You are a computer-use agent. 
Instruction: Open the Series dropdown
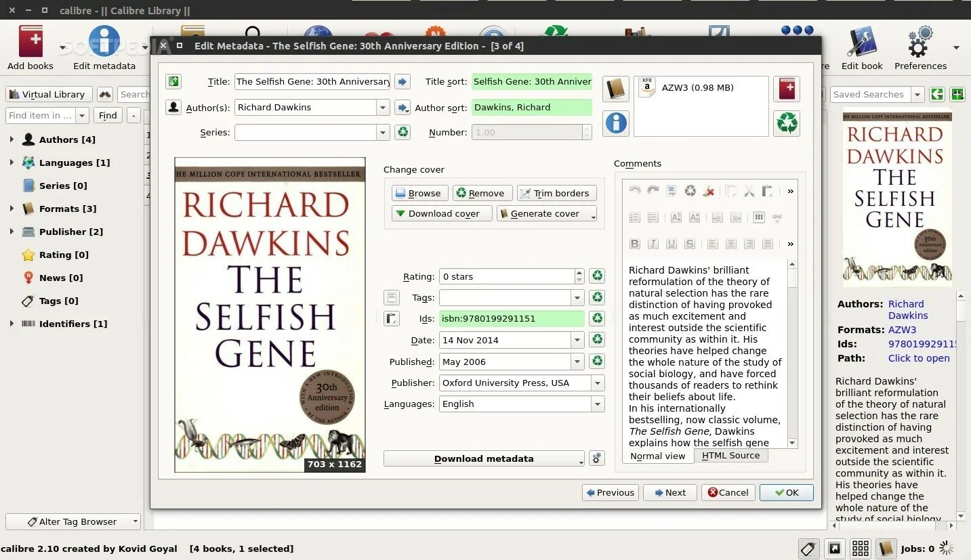(x=383, y=132)
